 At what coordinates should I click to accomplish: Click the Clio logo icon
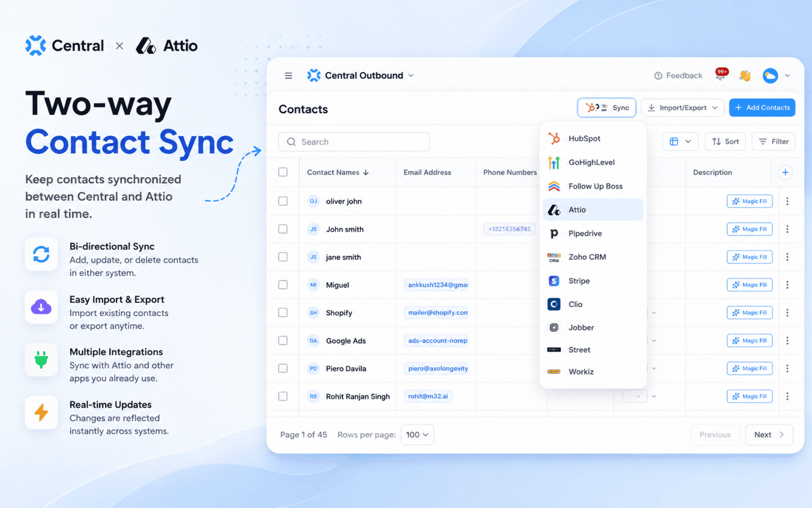(x=554, y=304)
